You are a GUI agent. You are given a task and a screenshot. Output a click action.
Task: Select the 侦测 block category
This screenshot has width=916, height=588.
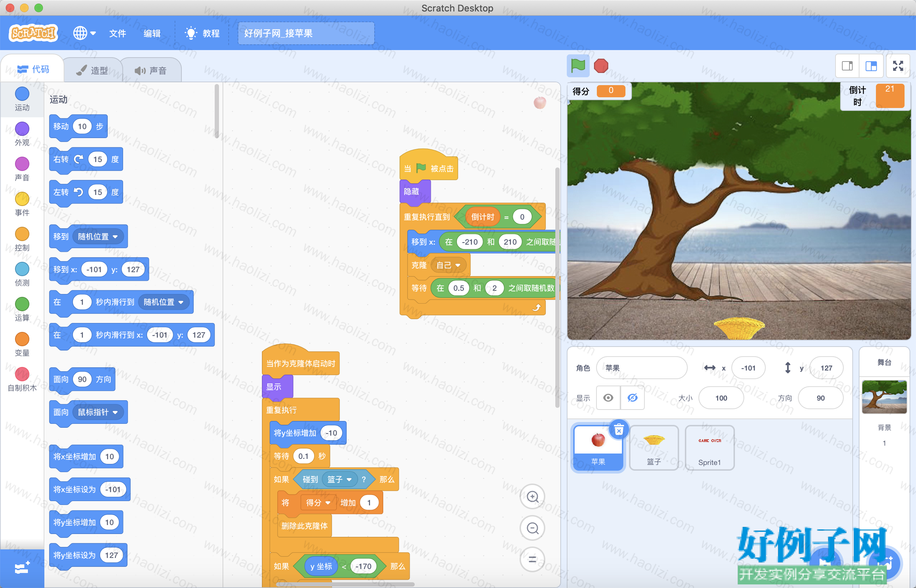click(22, 274)
